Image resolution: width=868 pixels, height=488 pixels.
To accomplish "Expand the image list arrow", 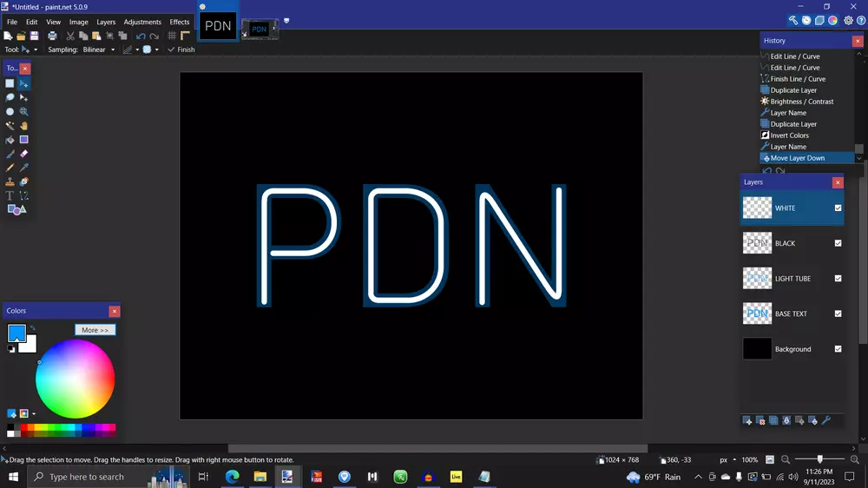I will [x=286, y=21].
